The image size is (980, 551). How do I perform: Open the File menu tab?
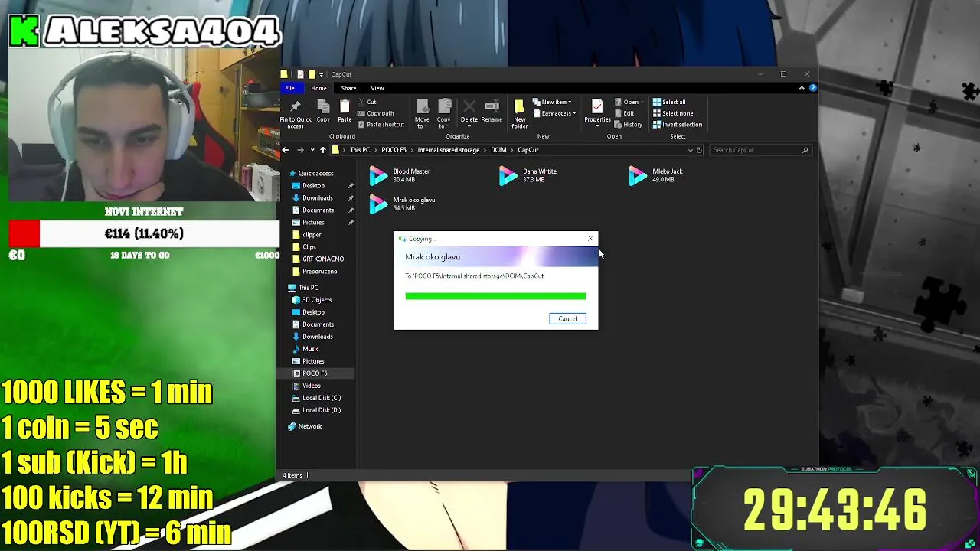pyautogui.click(x=290, y=88)
